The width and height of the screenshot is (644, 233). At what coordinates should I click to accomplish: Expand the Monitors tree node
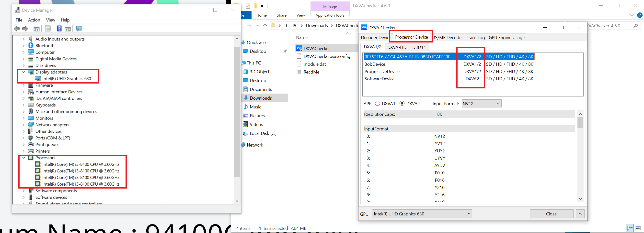click(x=24, y=118)
